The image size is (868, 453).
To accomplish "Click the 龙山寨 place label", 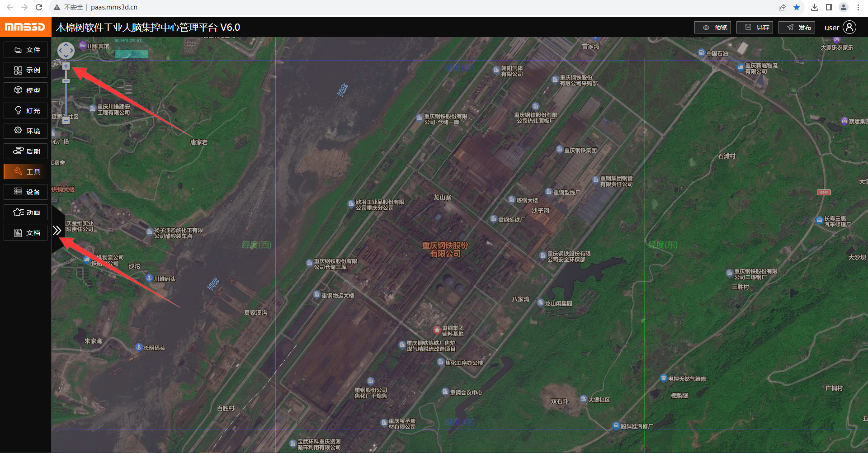I will (x=442, y=197).
